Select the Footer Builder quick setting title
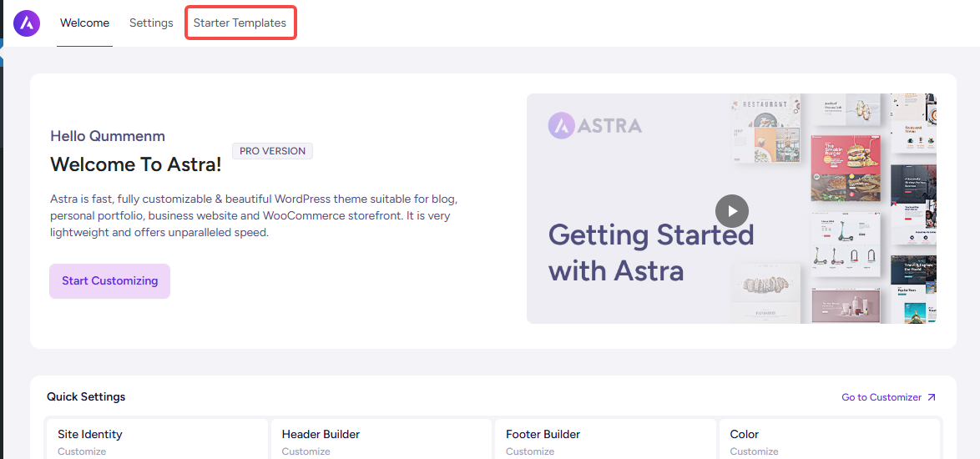This screenshot has height=459, width=980. pos(543,434)
